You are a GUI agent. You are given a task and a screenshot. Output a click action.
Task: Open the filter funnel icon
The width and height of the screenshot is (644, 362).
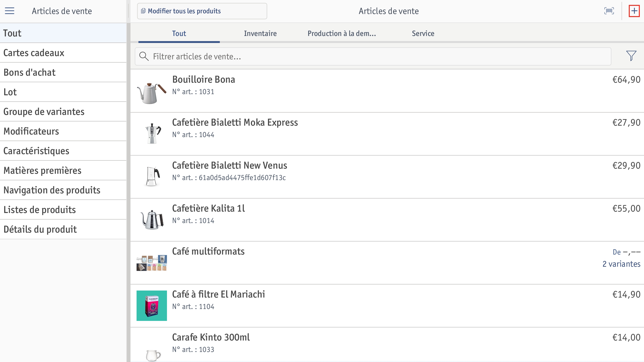click(x=631, y=56)
